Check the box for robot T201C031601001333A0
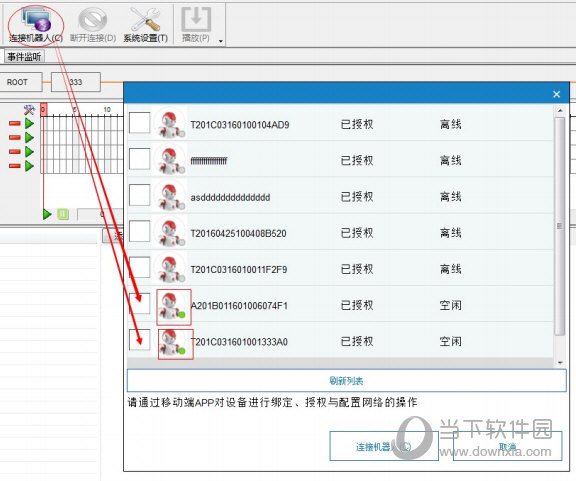 [x=140, y=340]
